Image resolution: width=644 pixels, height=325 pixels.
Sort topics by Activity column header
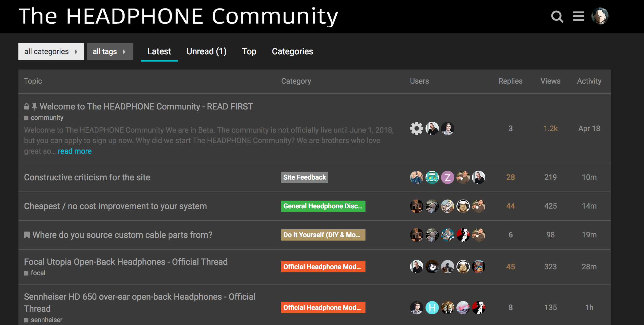(x=589, y=81)
